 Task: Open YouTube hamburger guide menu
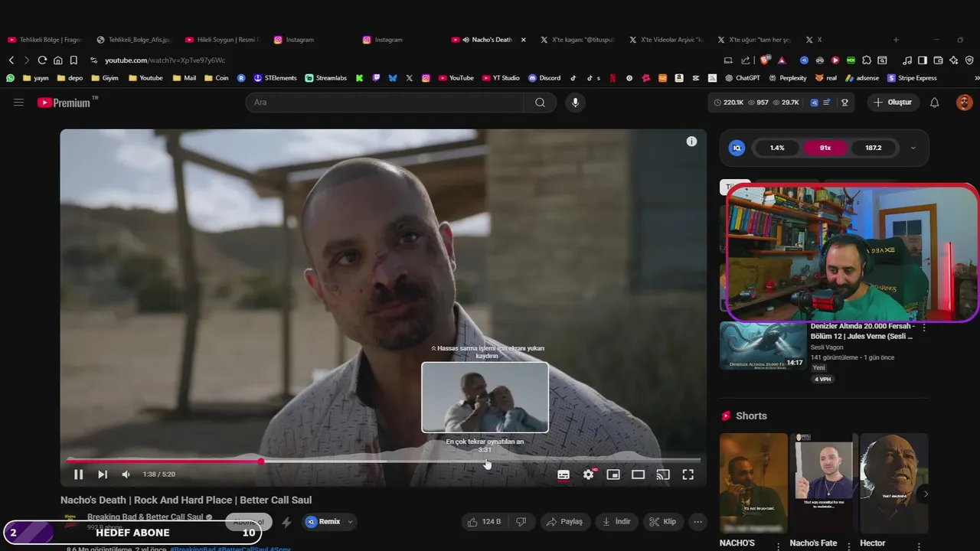pos(18,103)
